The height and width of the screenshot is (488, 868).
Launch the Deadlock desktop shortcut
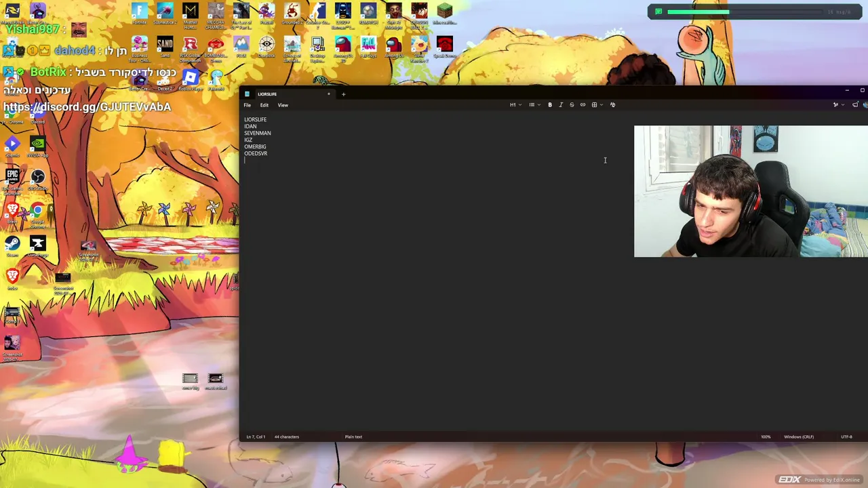tap(267, 47)
